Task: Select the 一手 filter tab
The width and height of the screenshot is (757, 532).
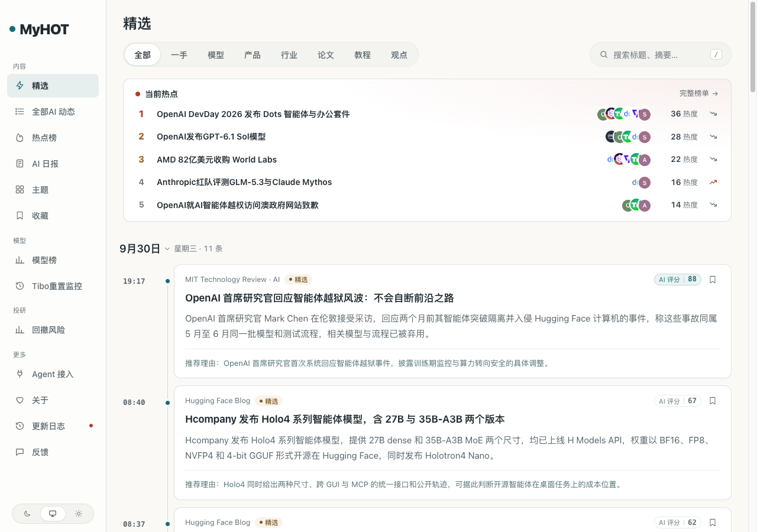Action: [x=179, y=55]
